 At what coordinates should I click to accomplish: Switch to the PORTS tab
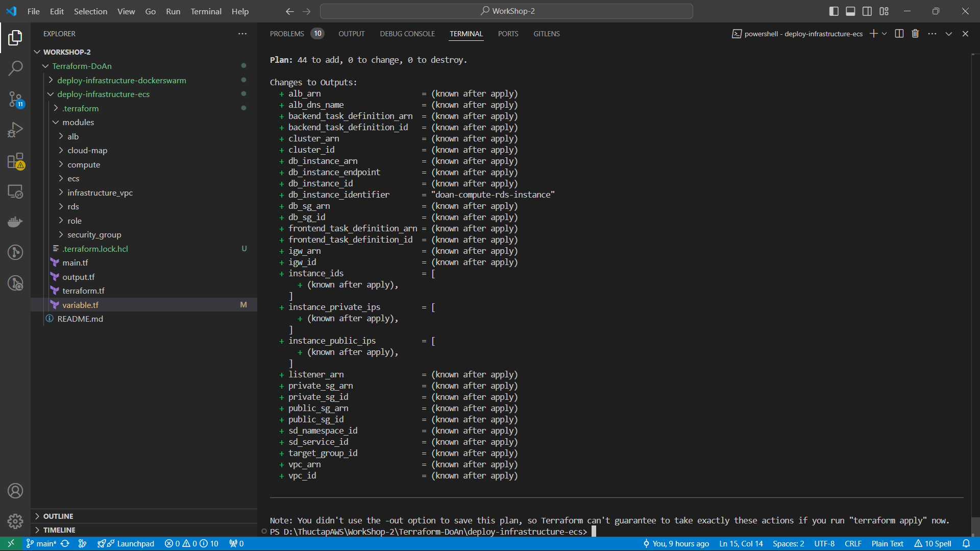coord(508,34)
